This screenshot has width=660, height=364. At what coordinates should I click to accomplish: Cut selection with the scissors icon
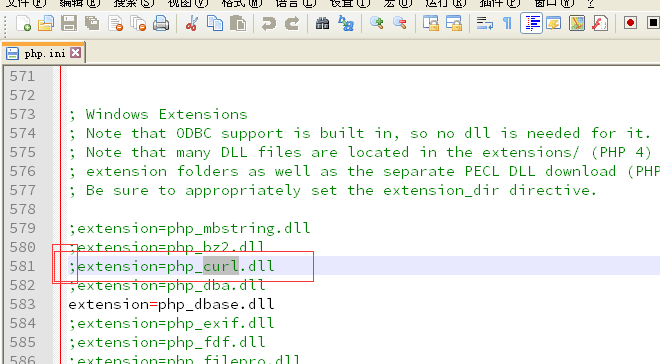coord(192,23)
